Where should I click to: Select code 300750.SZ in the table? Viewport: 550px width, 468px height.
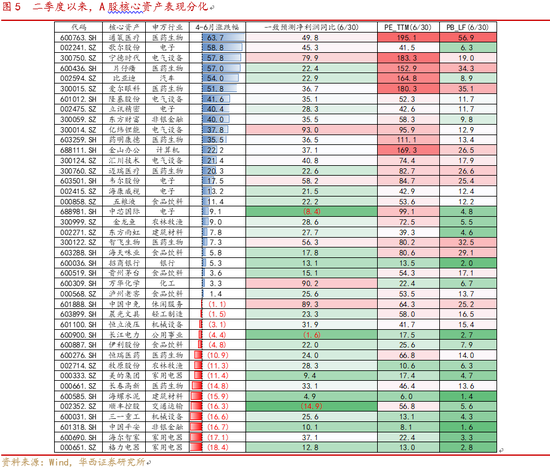click(x=78, y=58)
